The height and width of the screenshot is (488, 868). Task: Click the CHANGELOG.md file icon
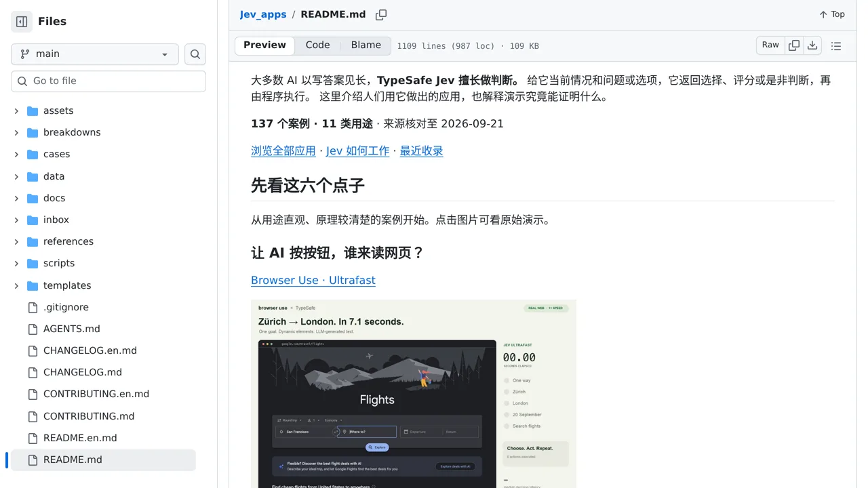point(33,372)
